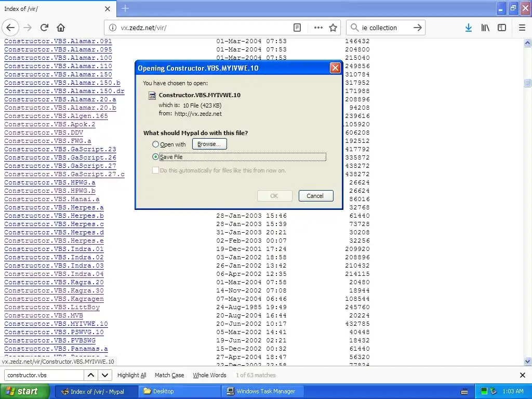
Task: Select the Save File radio button
Action: coord(155,157)
